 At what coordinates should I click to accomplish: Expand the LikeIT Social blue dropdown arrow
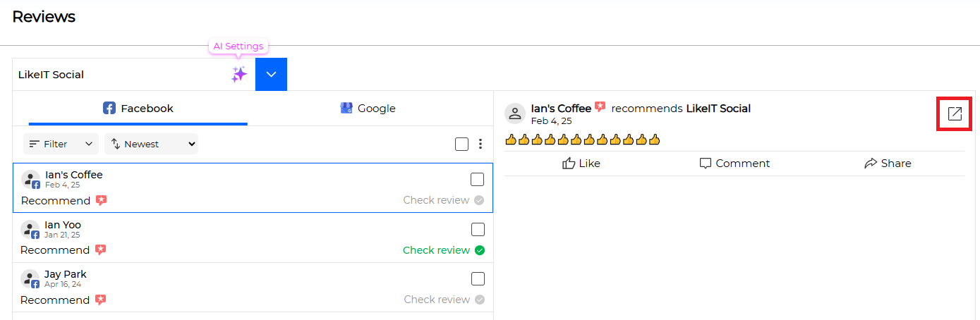[x=271, y=74]
